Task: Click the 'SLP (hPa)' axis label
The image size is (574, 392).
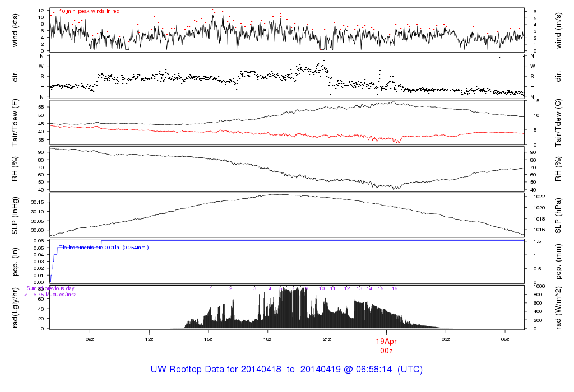Action: point(558,216)
